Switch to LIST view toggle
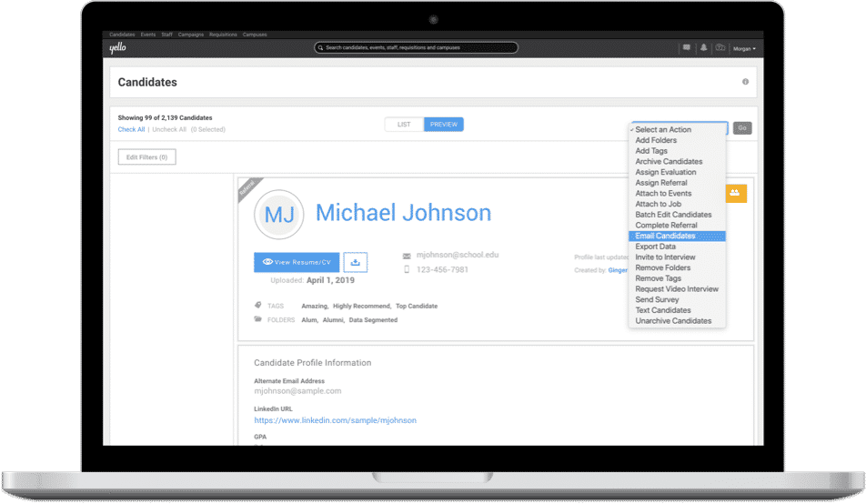866x504 pixels. click(x=404, y=125)
